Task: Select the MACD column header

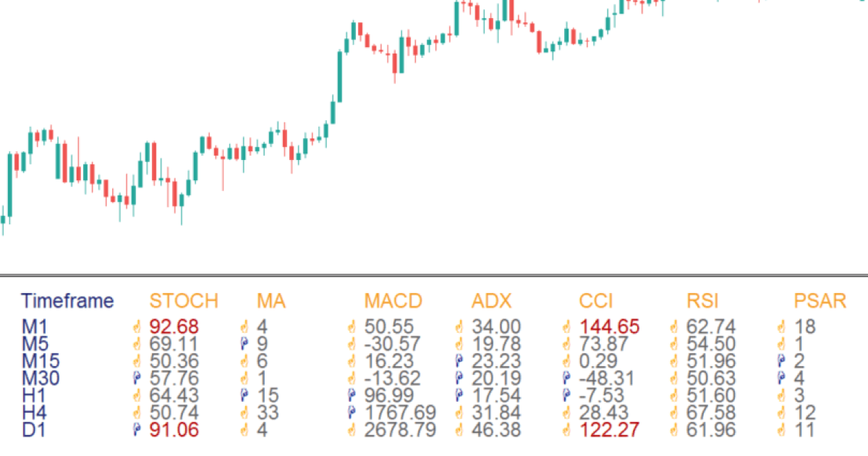Action: [x=393, y=301]
